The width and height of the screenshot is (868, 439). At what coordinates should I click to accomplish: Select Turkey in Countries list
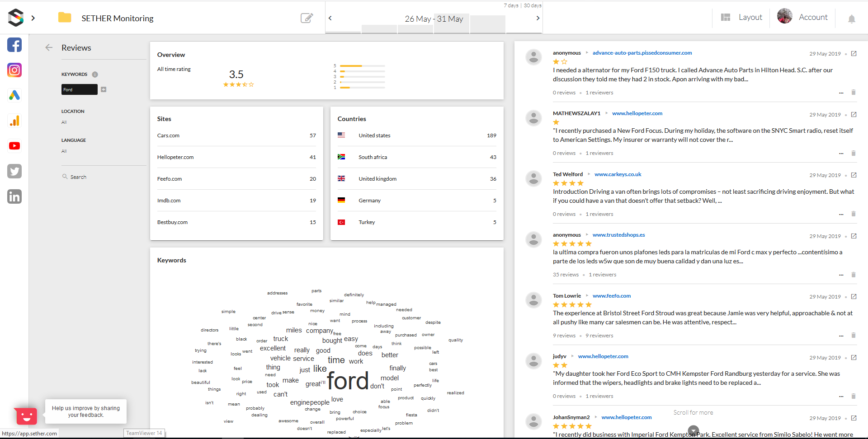coord(417,222)
